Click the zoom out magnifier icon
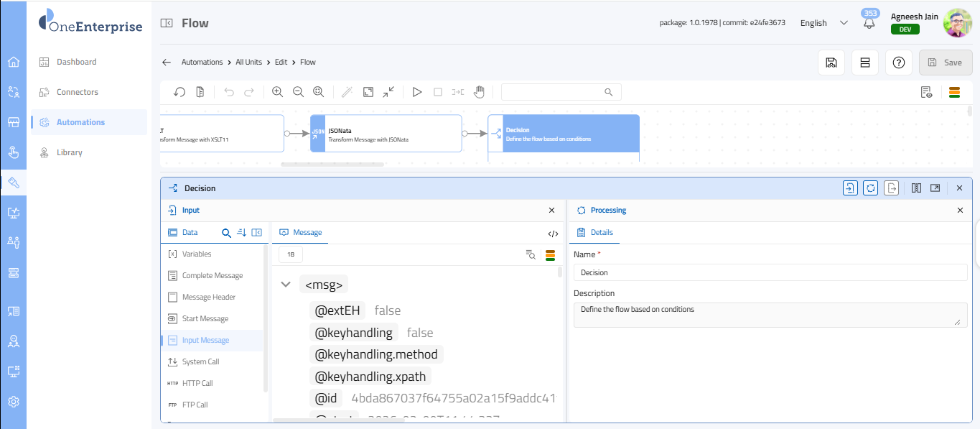The width and height of the screenshot is (980, 429). coord(298,92)
